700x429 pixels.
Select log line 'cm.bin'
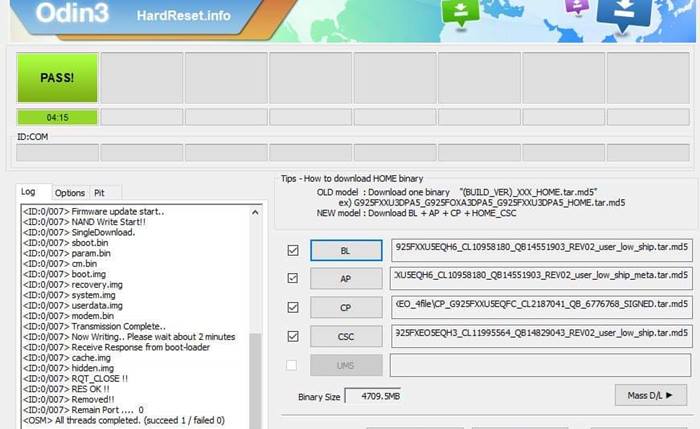coord(60,264)
